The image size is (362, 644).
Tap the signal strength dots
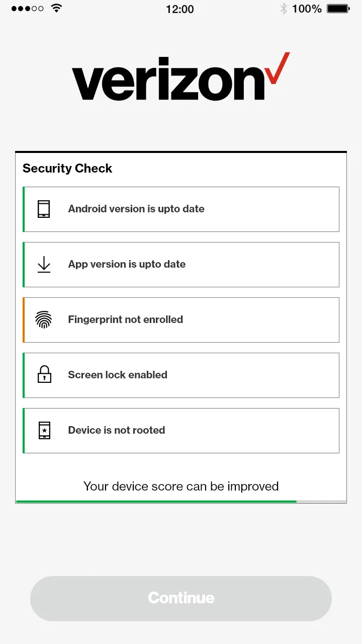pyautogui.click(x=27, y=9)
